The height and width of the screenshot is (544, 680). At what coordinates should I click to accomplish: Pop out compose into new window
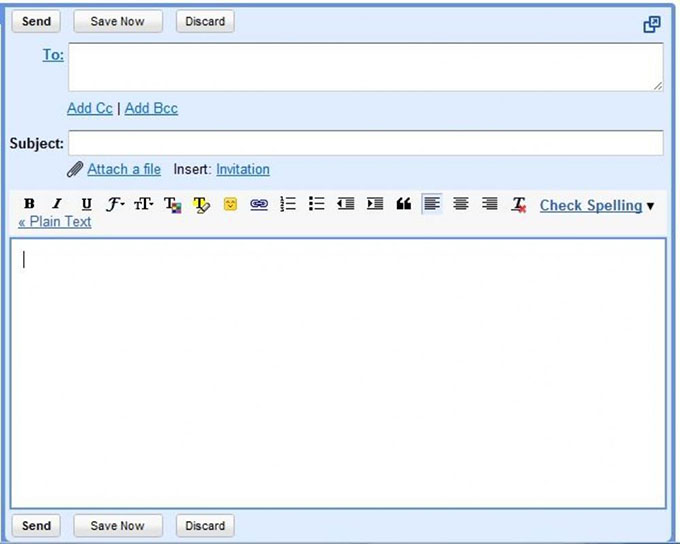coord(652,24)
